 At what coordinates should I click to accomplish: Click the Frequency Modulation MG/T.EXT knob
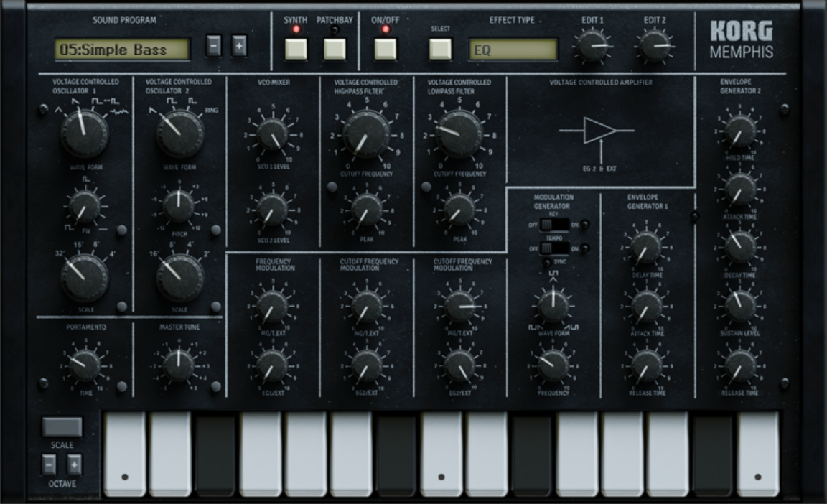tap(273, 306)
